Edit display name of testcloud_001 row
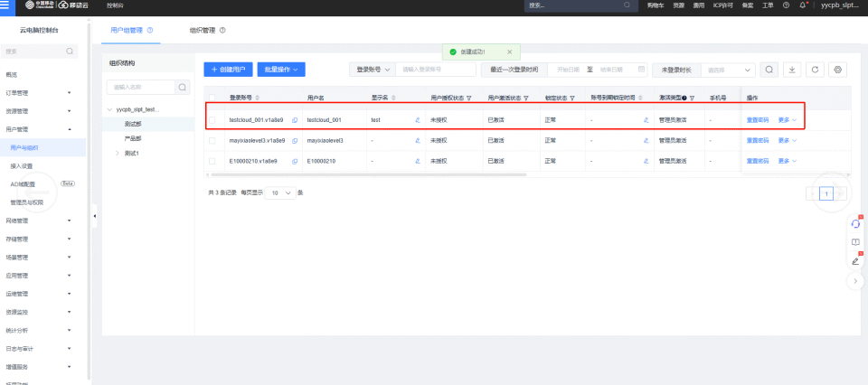 pyautogui.click(x=418, y=120)
